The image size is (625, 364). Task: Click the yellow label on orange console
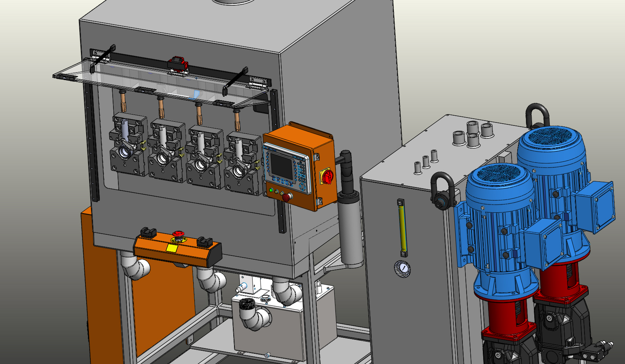click(172, 248)
